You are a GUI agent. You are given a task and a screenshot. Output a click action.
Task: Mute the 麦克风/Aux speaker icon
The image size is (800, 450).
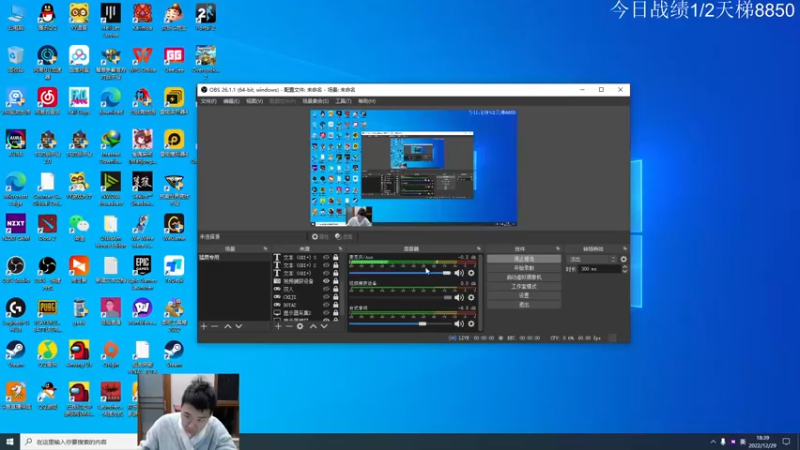(459, 273)
